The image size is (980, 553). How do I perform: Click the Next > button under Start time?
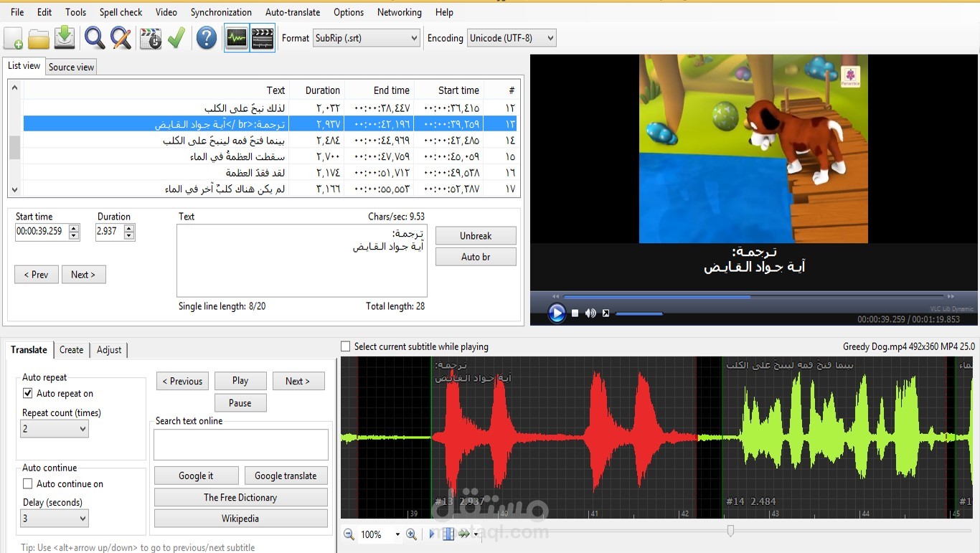pyautogui.click(x=83, y=275)
